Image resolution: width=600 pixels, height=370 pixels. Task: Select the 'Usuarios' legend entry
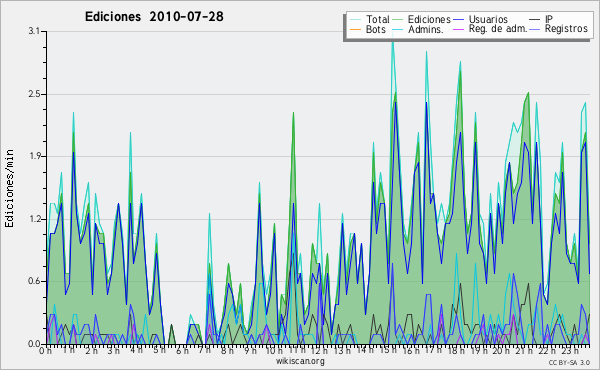pos(488,19)
